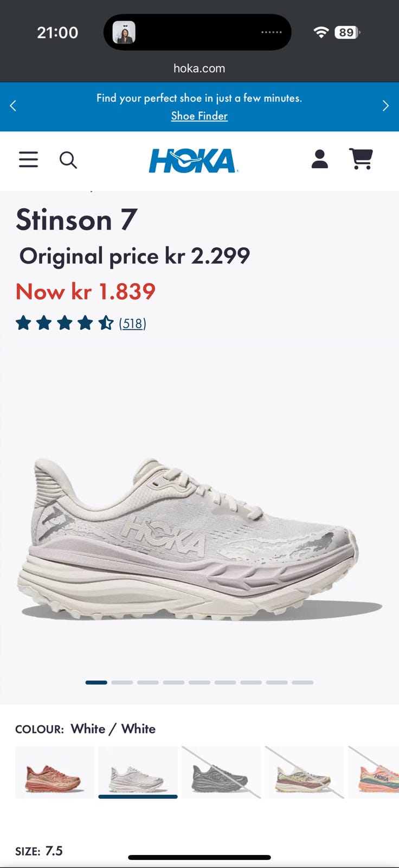Open the account profile icon
The image size is (399, 868).
320,159
